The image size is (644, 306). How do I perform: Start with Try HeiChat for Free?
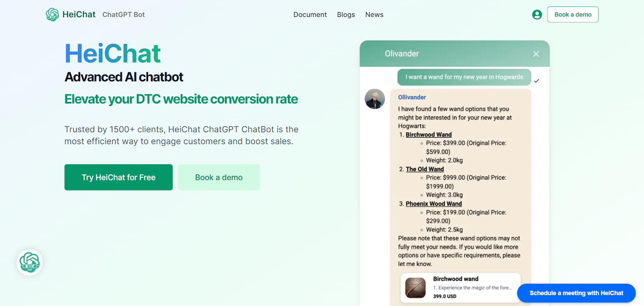[118, 177]
